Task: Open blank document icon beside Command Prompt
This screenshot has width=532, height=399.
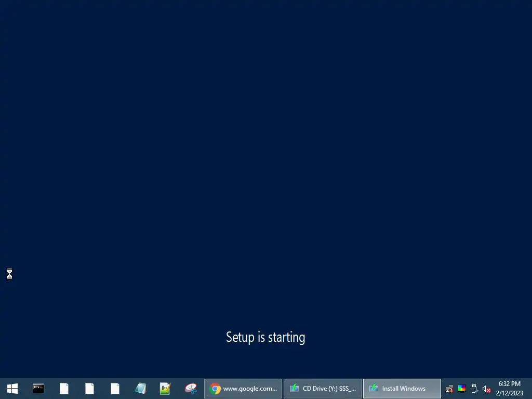Action: (64, 389)
